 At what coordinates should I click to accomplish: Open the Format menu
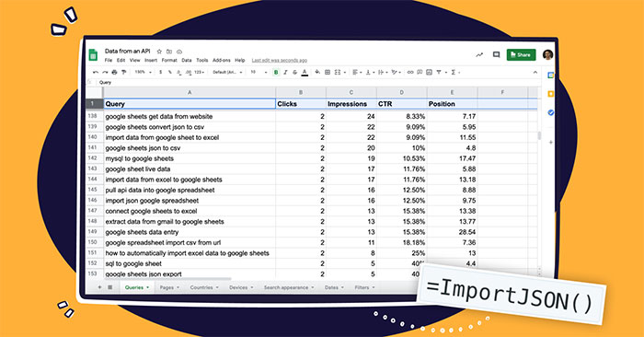click(169, 61)
